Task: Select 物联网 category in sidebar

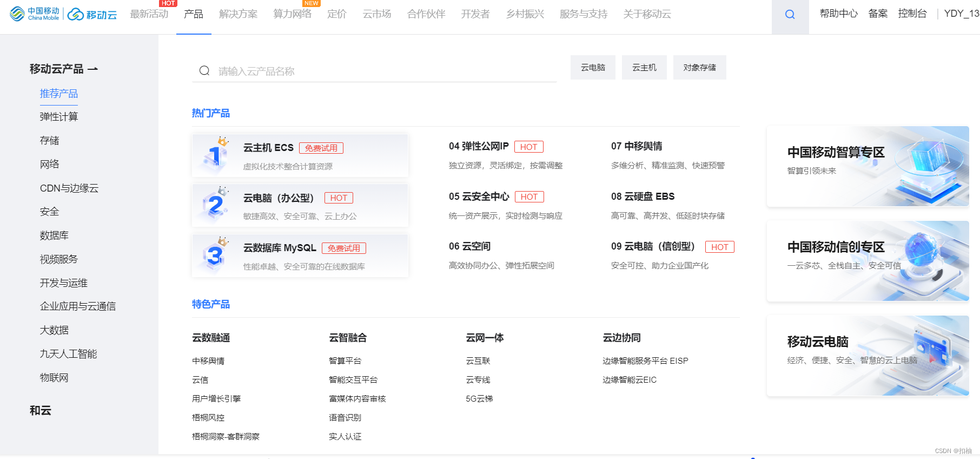Action: coord(54,378)
